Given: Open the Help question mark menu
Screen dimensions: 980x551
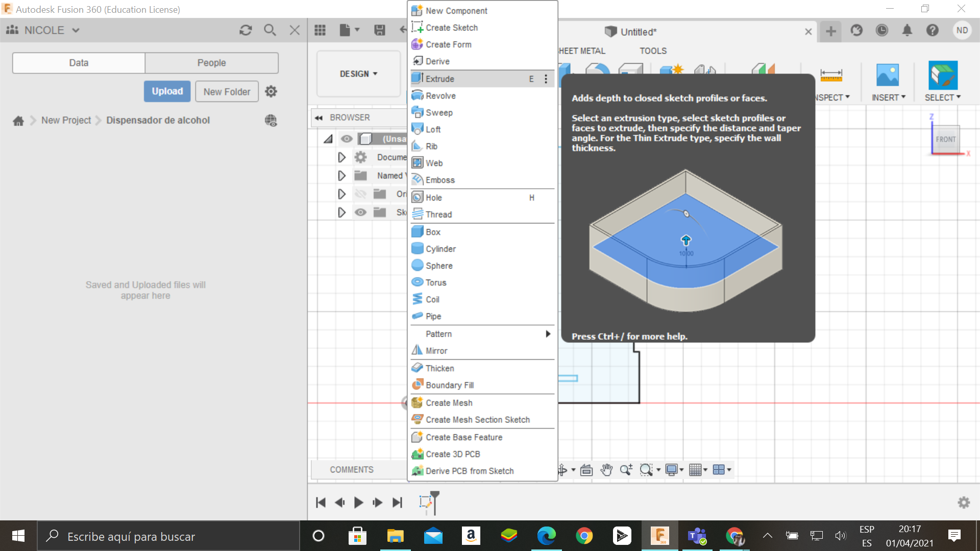Looking at the screenshot, I should pos(933,31).
